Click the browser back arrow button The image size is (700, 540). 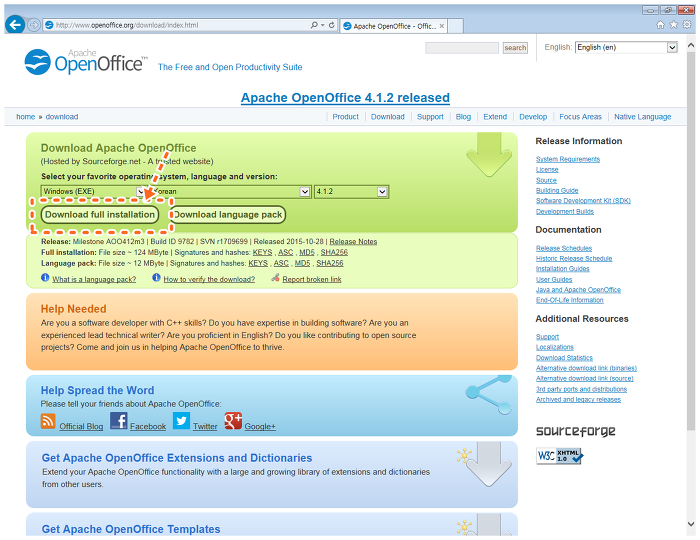tap(15, 25)
